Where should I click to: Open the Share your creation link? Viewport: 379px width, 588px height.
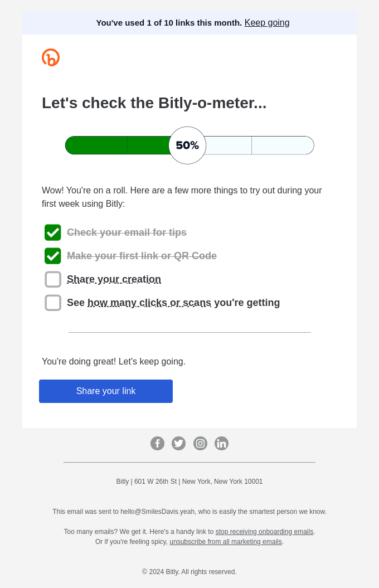[x=114, y=279]
